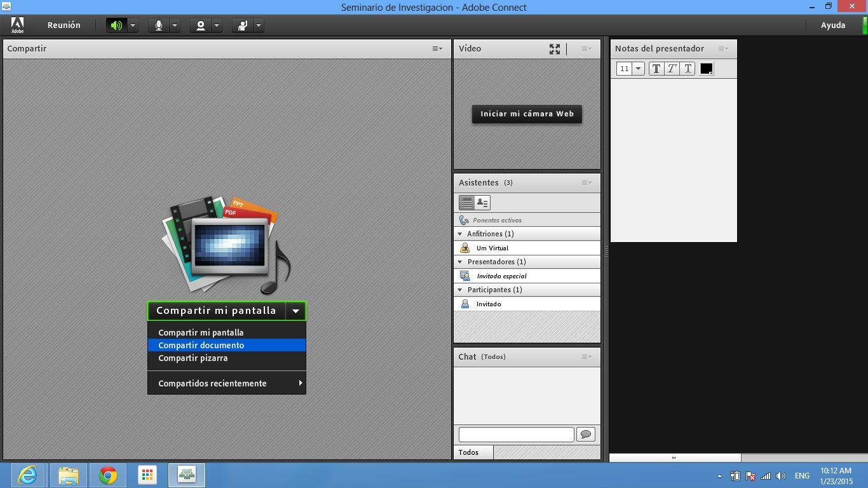The height and width of the screenshot is (488, 868).
Task: Expand Compartidos recientemente submenu
Action: tap(227, 383)
